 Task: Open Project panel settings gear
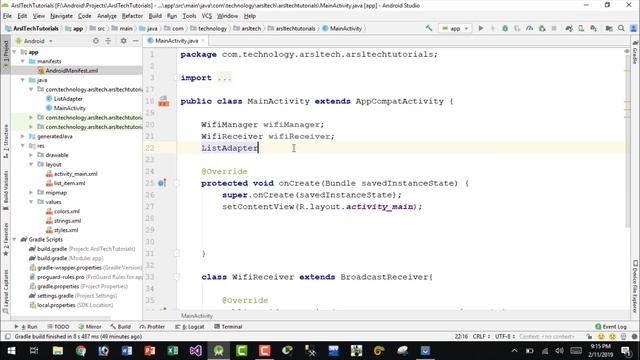point(123,41)
